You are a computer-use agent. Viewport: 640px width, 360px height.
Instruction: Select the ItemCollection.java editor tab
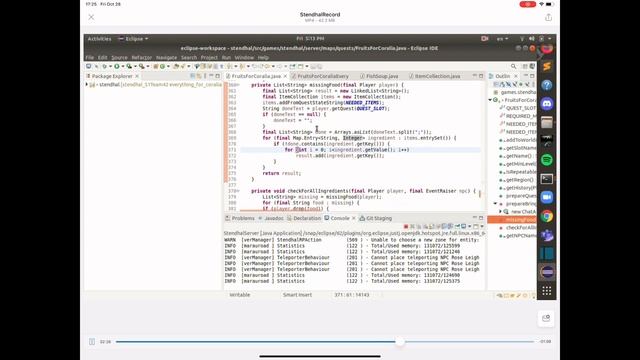435,76
